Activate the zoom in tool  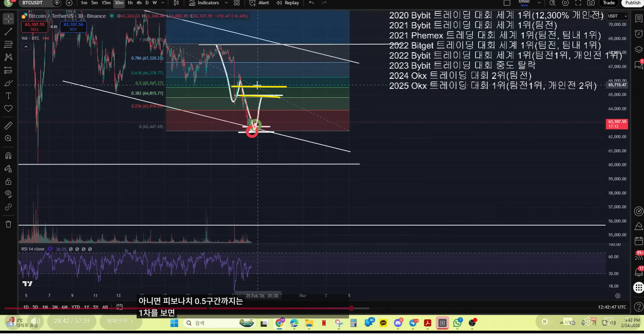click(8, 138)
